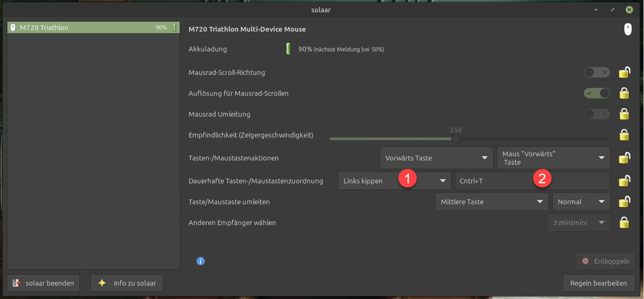Open the Normal dropdown
Viewport: 644px width, 299px height.
[581, 202]
